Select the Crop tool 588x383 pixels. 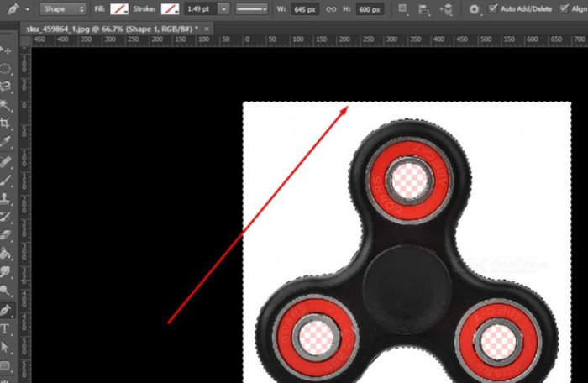pyautogui.click(x=6, y=123)
